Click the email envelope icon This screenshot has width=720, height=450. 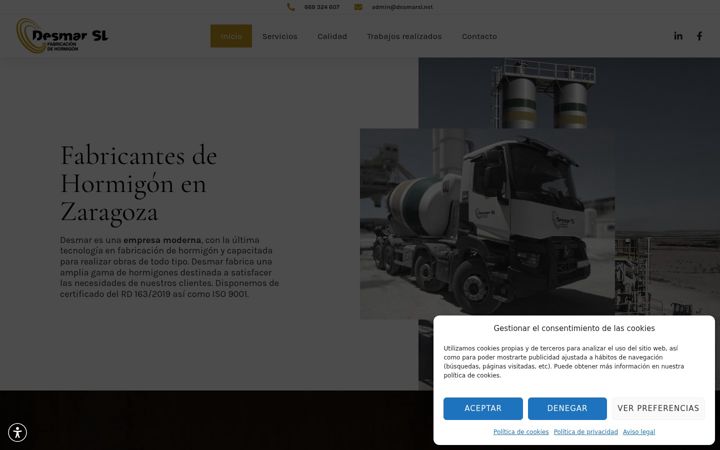coord(358,7)
